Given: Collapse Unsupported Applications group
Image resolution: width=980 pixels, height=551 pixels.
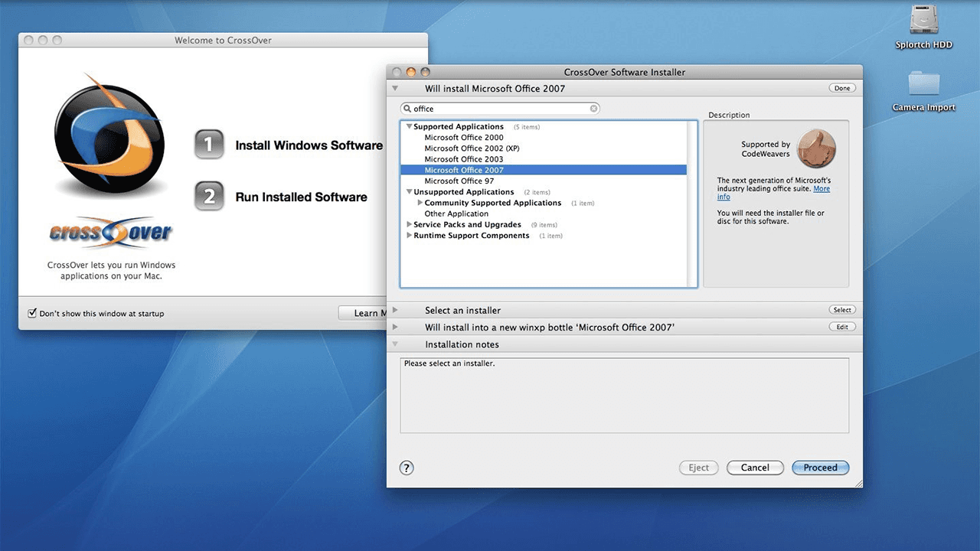Looking at the screenshot, I should pos(409,191).
